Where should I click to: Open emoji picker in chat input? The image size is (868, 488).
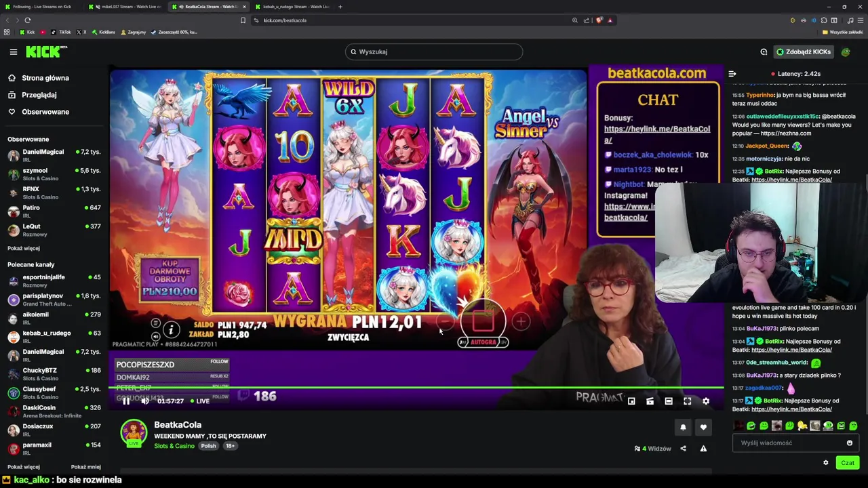pyautogui.click(x=849, y=443)
